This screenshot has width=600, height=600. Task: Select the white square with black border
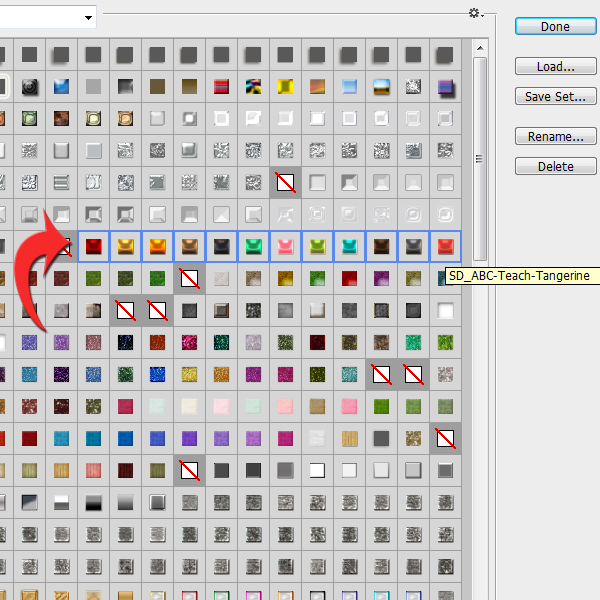point(317,471)
